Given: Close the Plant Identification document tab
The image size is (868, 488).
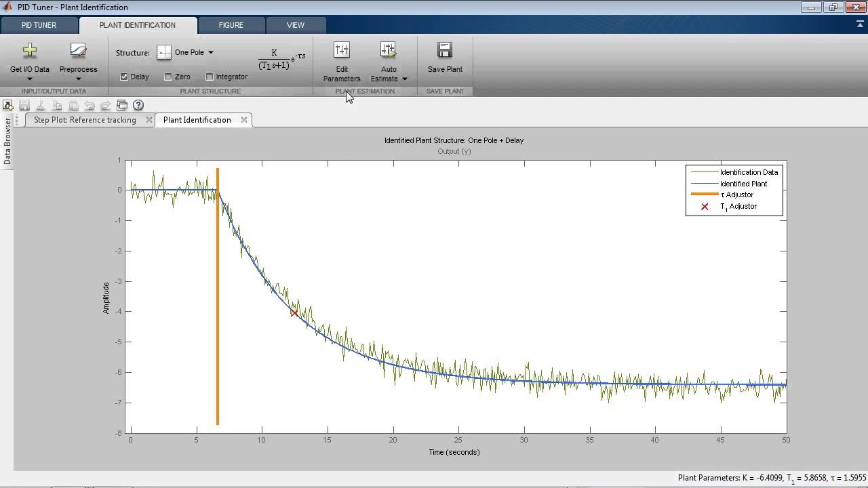Looking at the screenshot, I should 244,120.
